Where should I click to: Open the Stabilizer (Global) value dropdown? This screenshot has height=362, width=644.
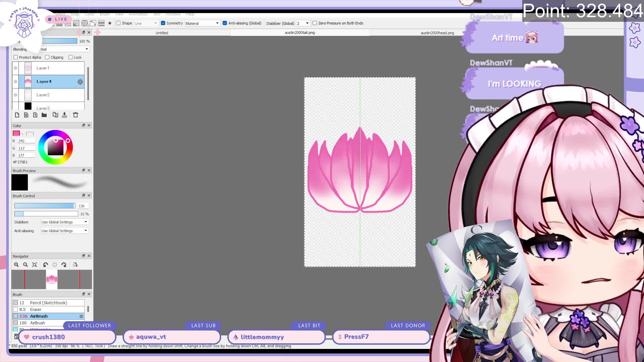(x=303, y=23)
